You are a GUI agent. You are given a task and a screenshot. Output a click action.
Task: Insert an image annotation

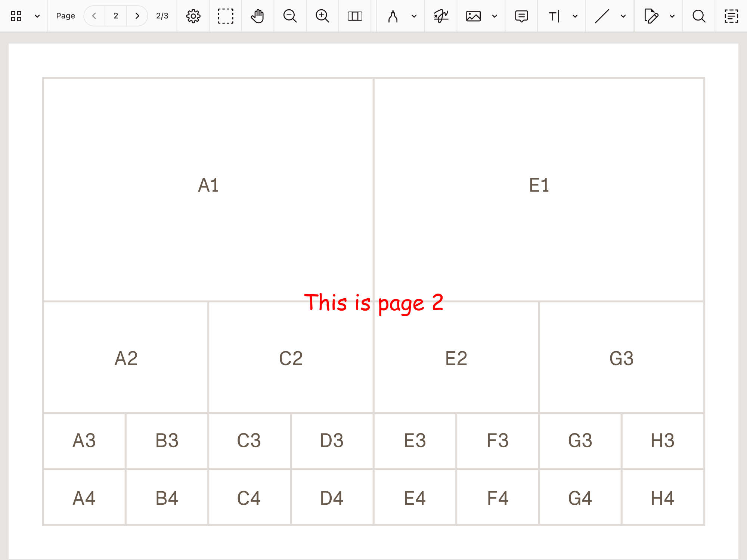[473, 16]
